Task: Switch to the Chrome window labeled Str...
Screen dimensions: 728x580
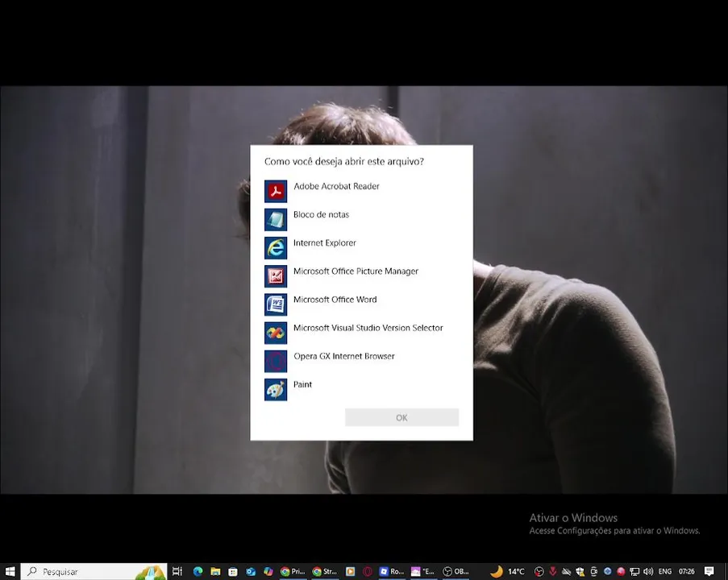Action: (x=325, y=572)
